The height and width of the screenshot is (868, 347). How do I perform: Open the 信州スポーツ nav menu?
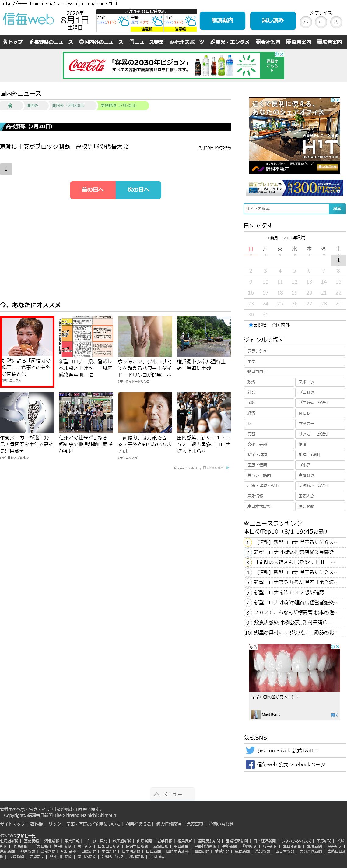click(187, 42)
